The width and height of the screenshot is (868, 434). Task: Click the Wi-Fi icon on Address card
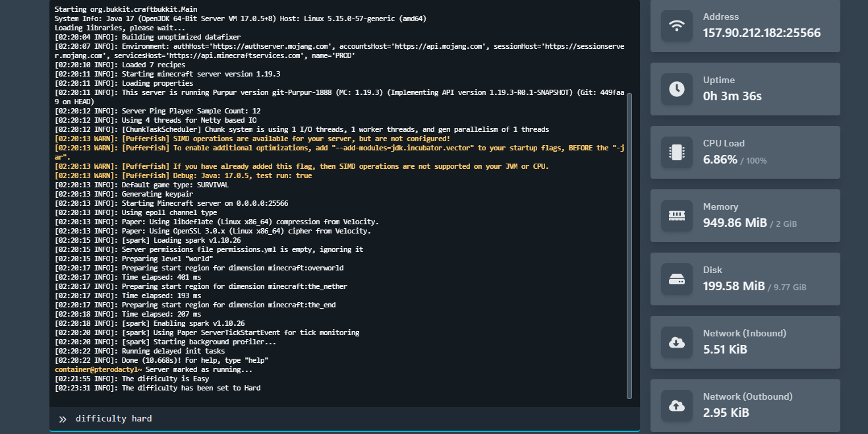(676, 26)
